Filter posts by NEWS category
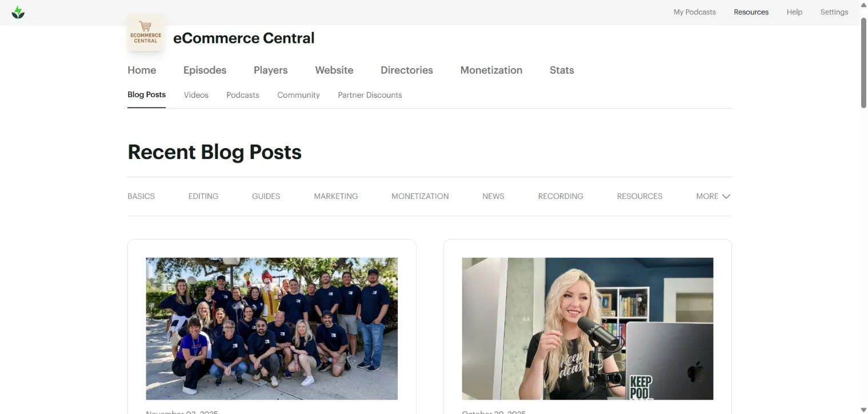 pos(493,196)
